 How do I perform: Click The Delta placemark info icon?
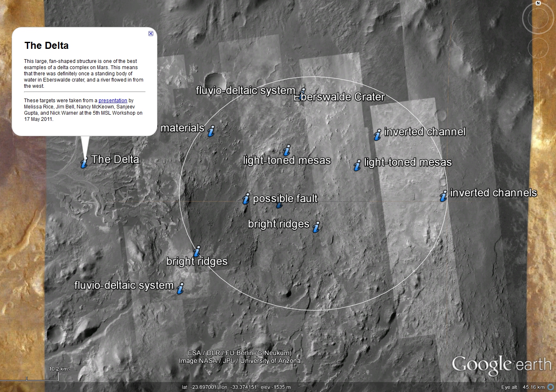[x=84, y=162]
